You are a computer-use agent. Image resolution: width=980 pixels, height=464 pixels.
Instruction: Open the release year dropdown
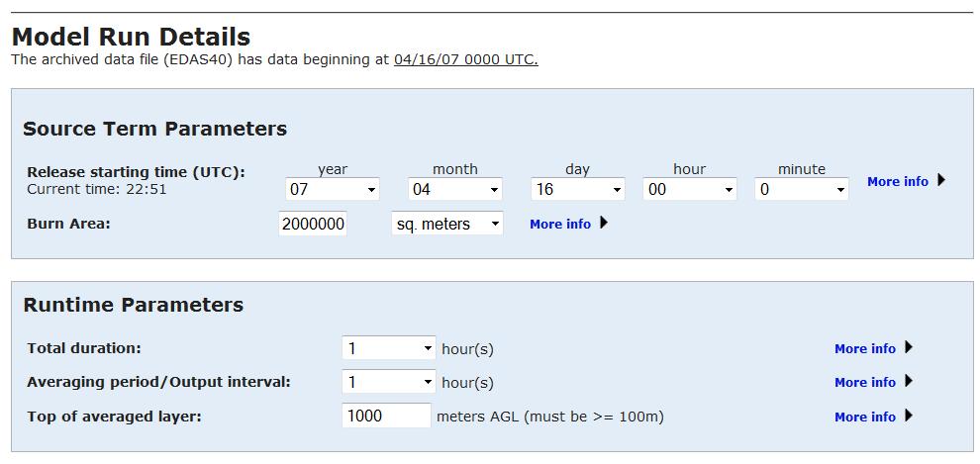(x=333, y=189)
